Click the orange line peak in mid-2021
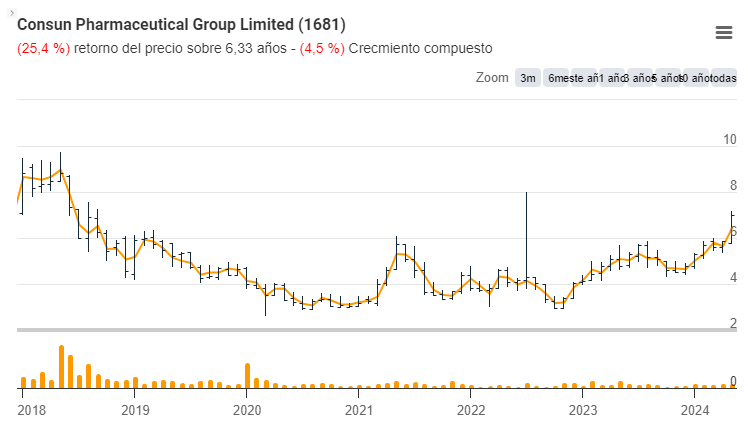The width and height of the screenshot is (748, 424). (x=399, y=254)
